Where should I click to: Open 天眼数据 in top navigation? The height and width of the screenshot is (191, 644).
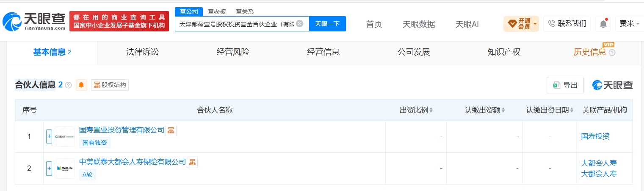tap(419, 24)
